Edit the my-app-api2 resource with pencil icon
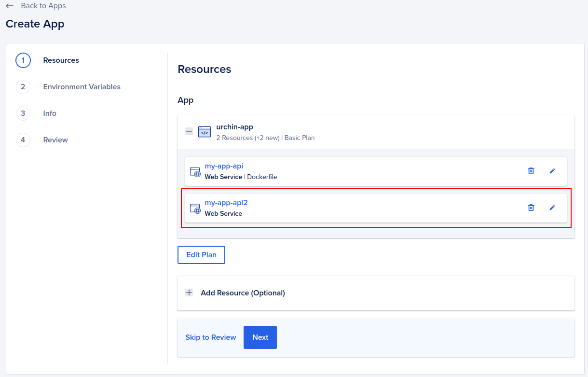Image resolution: width=588 pixels, height=377 pixels. [x=552, y=208]
